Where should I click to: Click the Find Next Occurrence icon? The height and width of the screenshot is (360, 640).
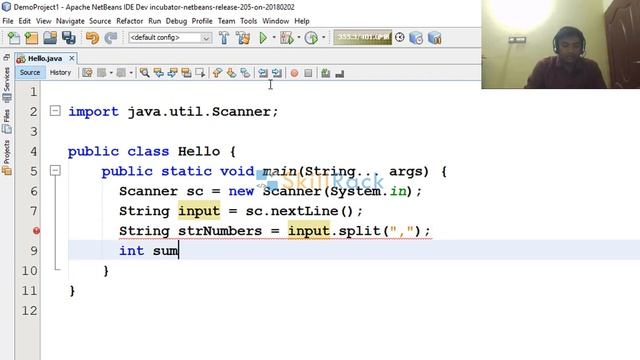[172, 73]
